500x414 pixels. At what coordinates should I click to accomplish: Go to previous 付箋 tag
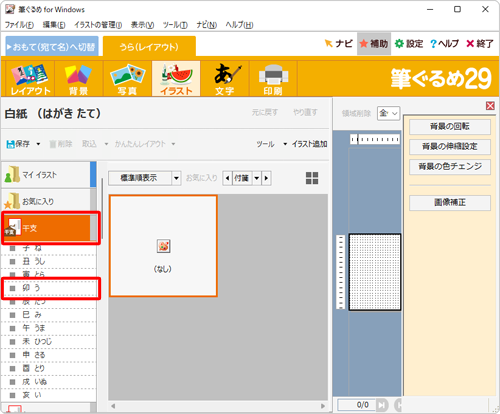click(227, 178)
